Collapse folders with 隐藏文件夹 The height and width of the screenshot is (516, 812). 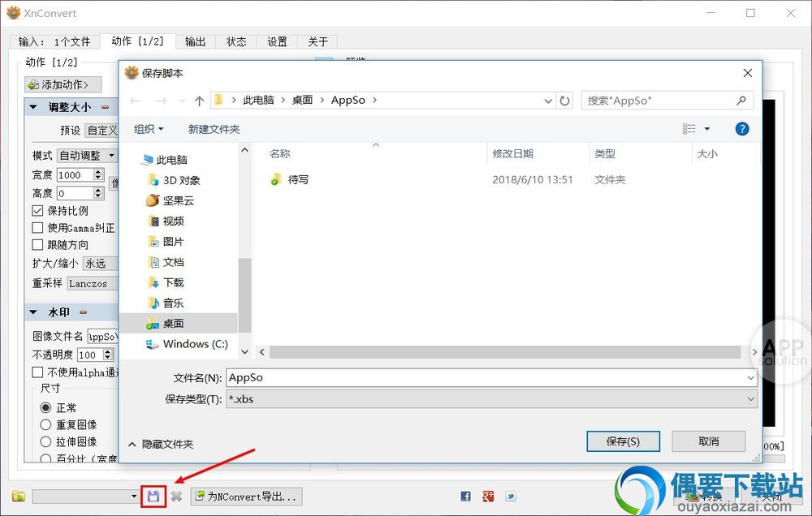(x=161, y=444)
